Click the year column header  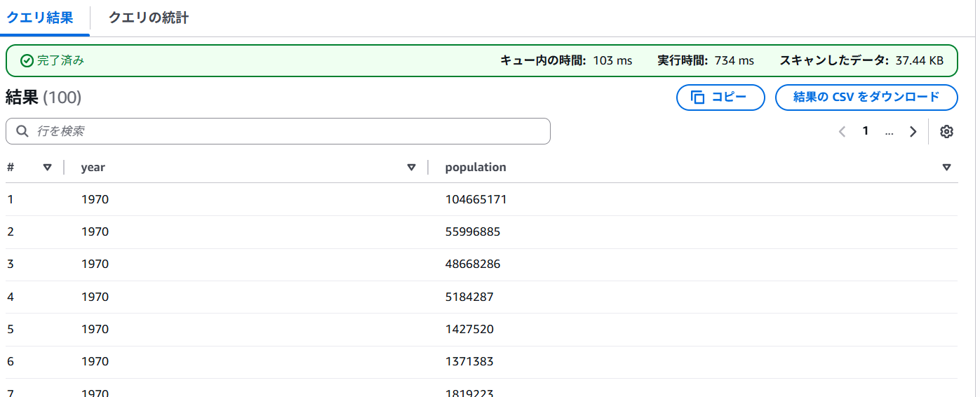tap(93, 167)
